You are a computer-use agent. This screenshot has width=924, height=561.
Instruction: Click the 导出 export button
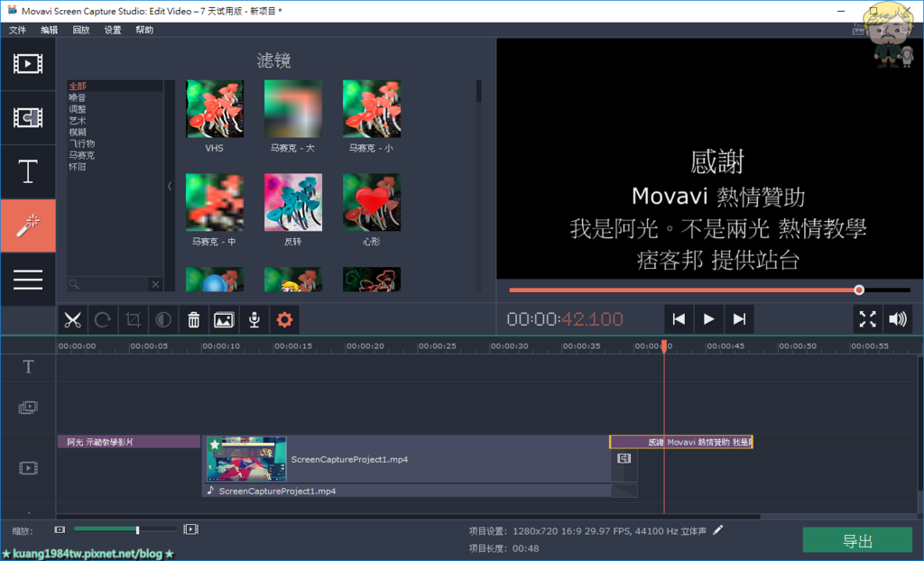[x=857, y=541]
